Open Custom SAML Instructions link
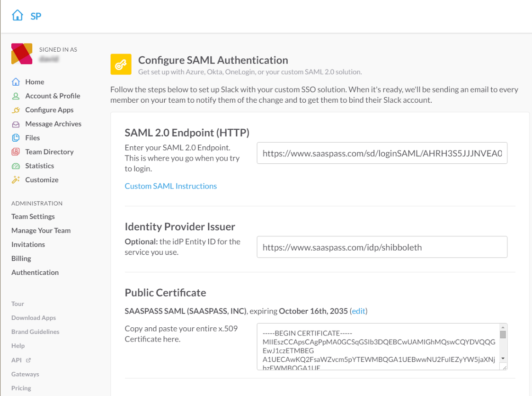 171,186
